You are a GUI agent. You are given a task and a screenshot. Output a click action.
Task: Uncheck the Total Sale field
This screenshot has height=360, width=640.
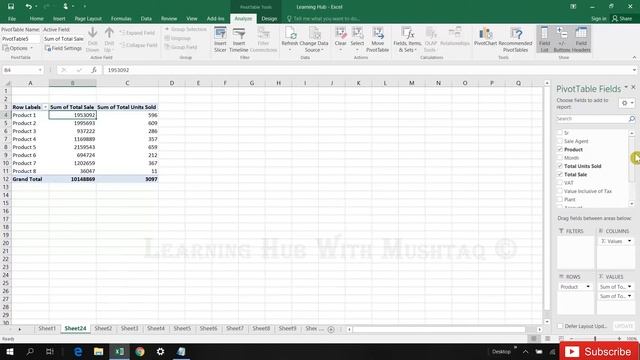click(x=560, y=174)
